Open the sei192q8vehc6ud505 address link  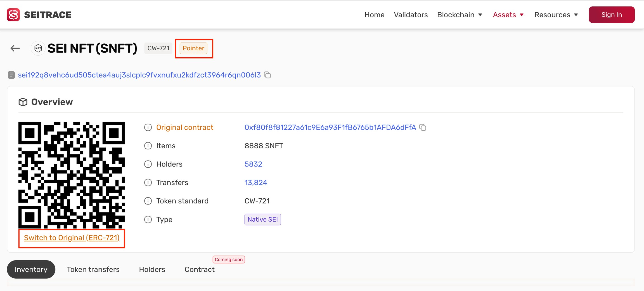pos(139,75)
